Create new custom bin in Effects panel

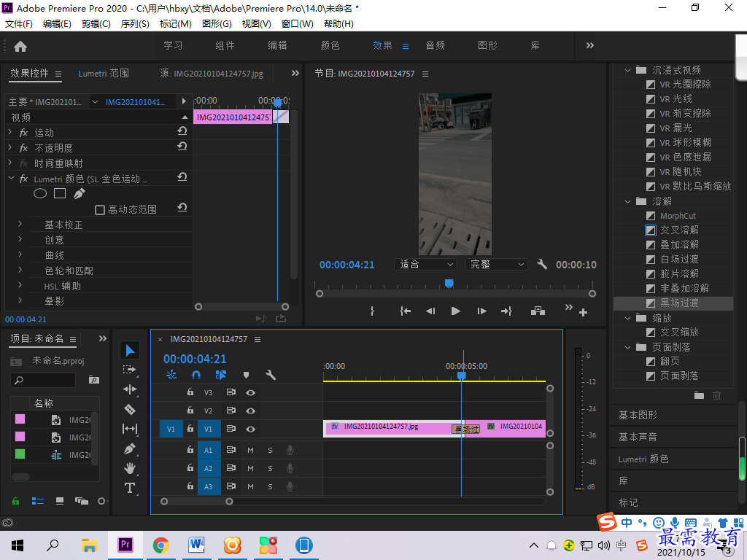click(x=699, y=395)
